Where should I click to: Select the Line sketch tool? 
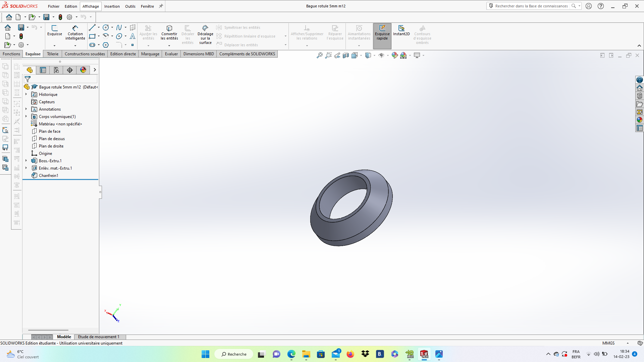tap(92, 27)
